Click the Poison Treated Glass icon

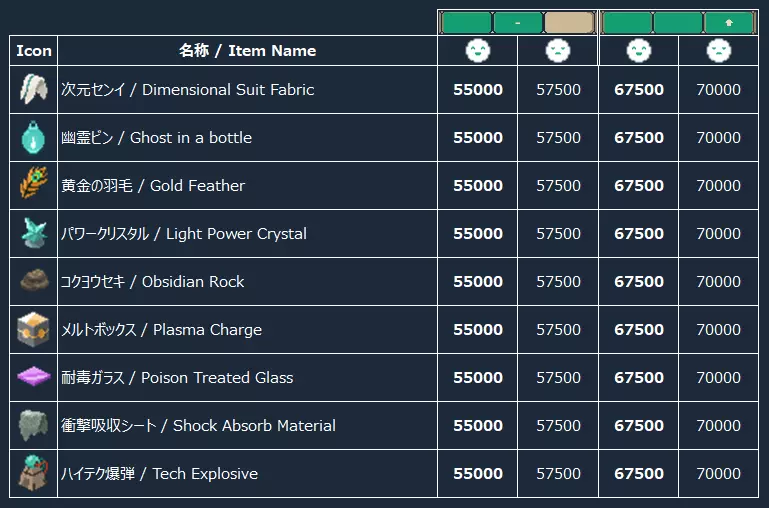click(x=34, y=378)
